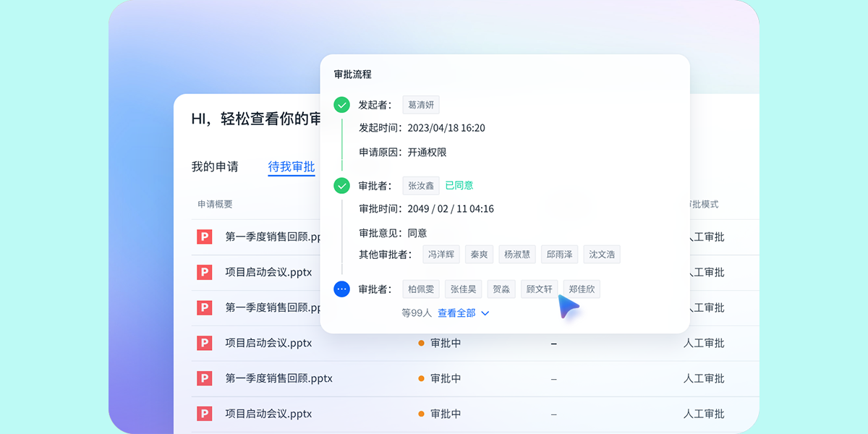The width and height of the screenshot is (868, 434).
Task: Click the 申请概要 column header
Action: tap(216, 205)
